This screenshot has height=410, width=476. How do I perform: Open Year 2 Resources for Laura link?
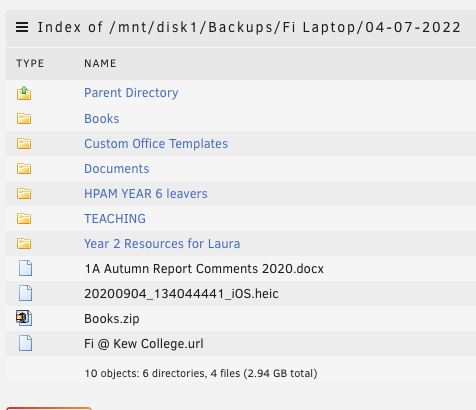[162, 244]
